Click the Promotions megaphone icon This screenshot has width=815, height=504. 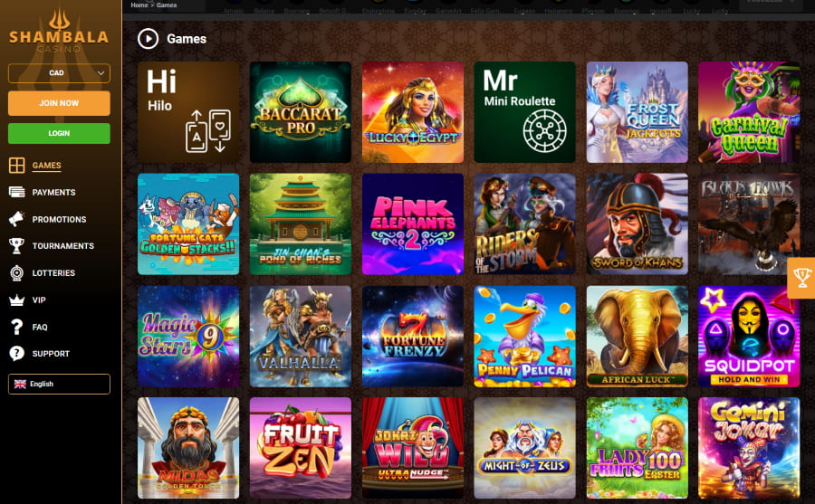click(16, 219)
